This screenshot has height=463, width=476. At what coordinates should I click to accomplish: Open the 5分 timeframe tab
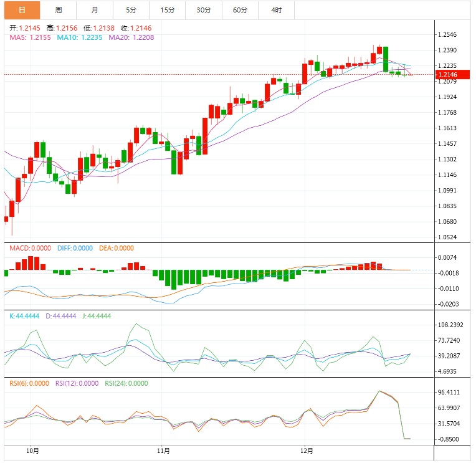click(131, 10)
